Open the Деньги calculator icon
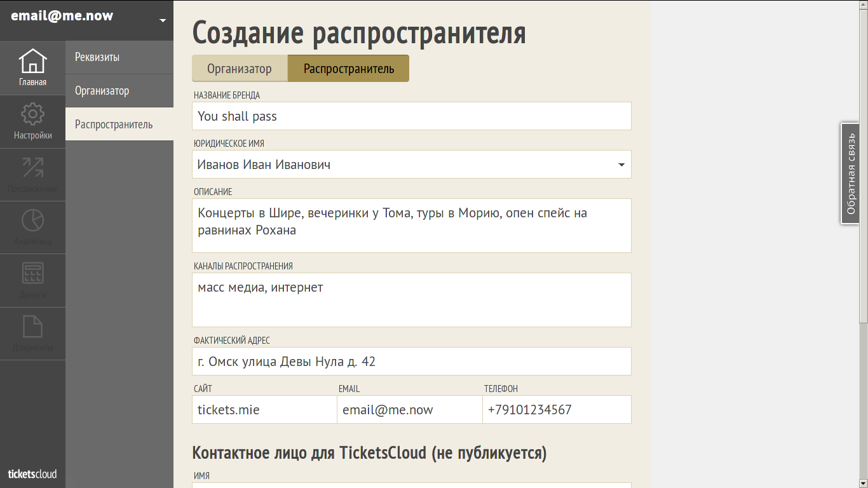The height and width of the screenshot is (488, 868). pyautogui.click(x=32, y=280)
